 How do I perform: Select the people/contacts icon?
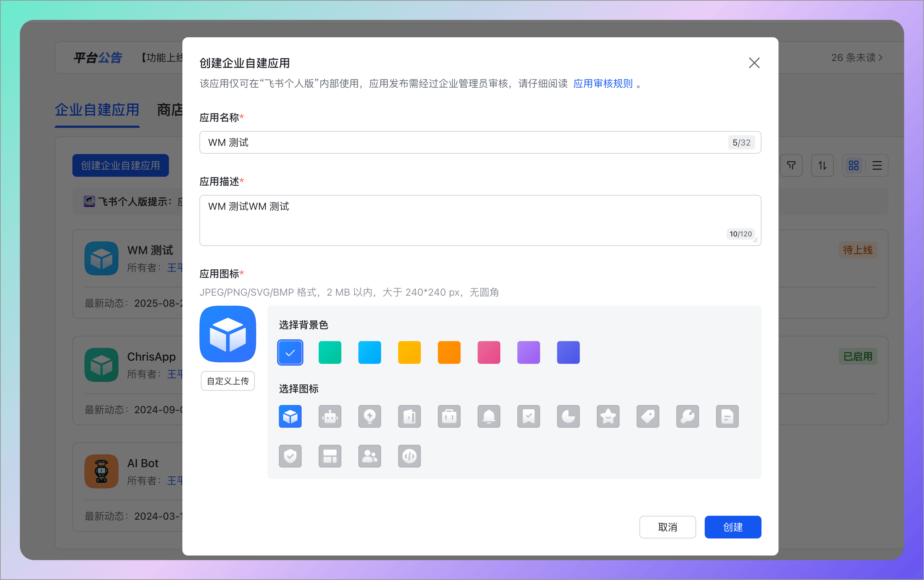[369, 456]
